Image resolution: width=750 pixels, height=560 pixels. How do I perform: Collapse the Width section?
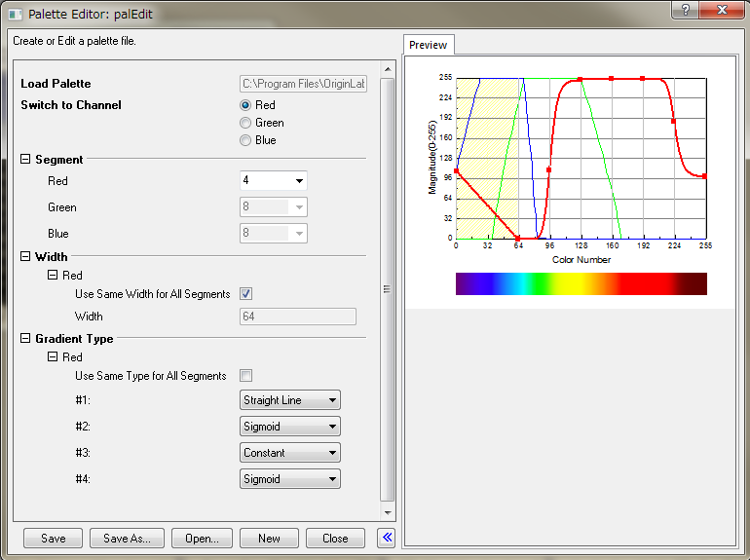click(x=25, y=257)
